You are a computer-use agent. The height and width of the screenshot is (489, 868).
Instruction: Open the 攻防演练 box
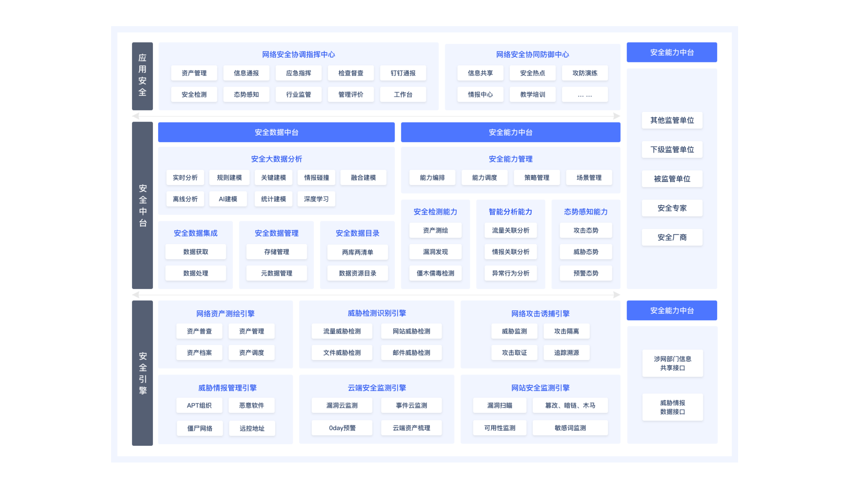tap(585, 73)
